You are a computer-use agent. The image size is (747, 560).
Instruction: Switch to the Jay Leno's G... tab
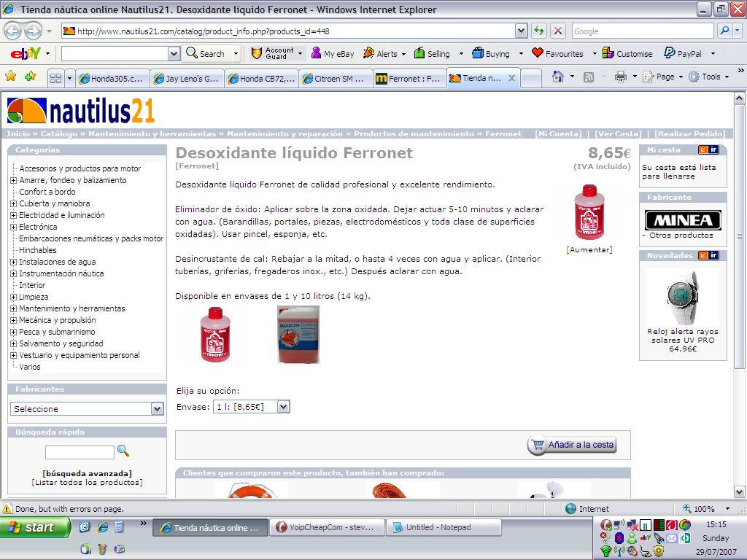click(x=186, y=79)
